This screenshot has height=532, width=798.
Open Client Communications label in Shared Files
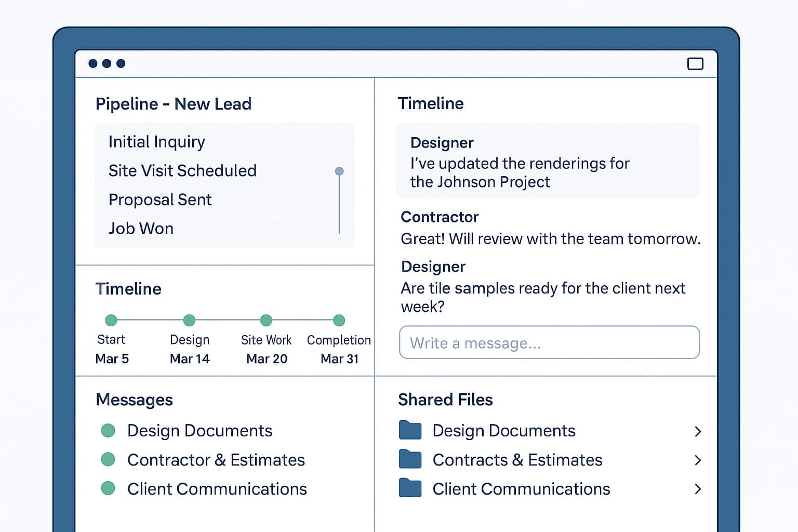521,489
